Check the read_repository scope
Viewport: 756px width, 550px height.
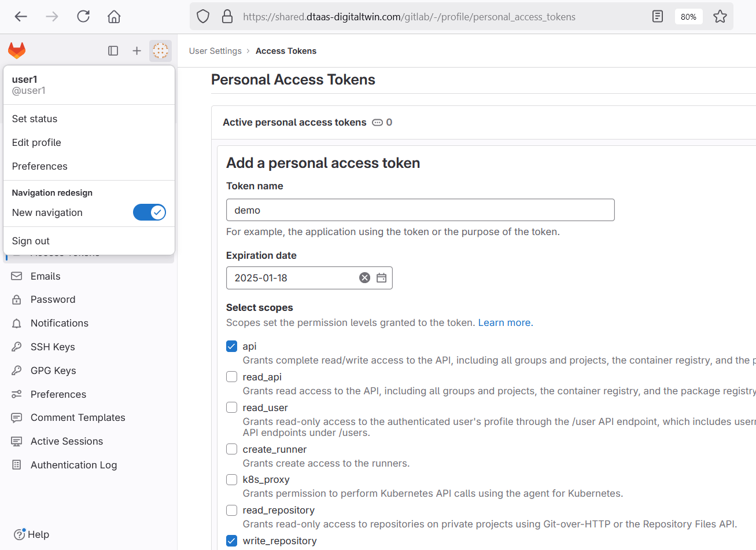point(232,510)
